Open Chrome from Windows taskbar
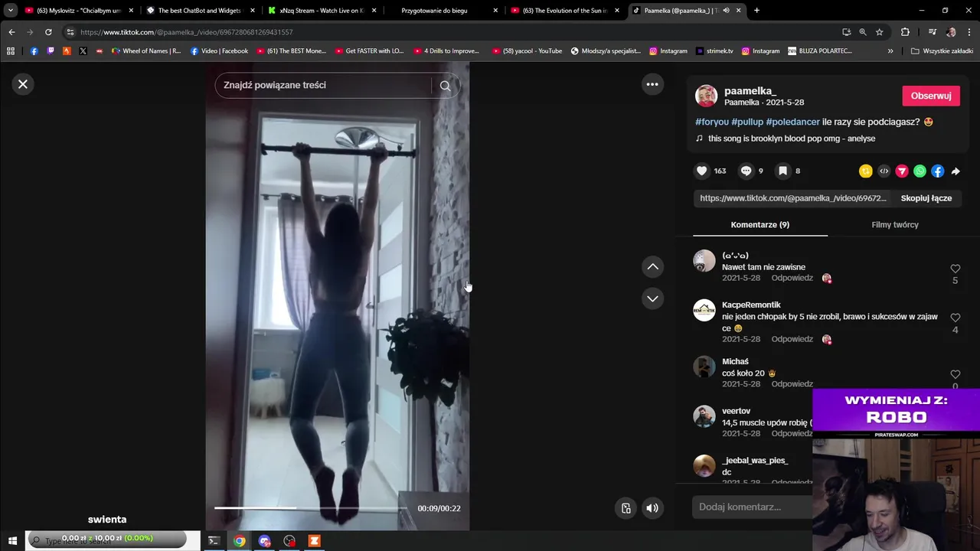This screenshot has height=551, width=980. 240,541
